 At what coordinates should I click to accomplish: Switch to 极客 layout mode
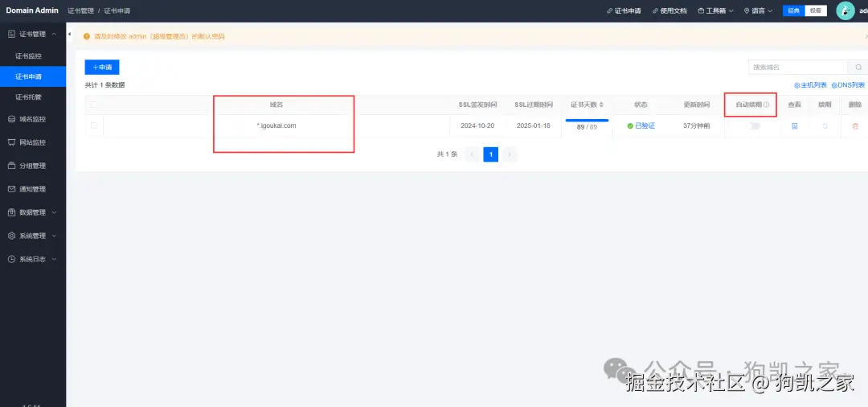tap(816, 10)
